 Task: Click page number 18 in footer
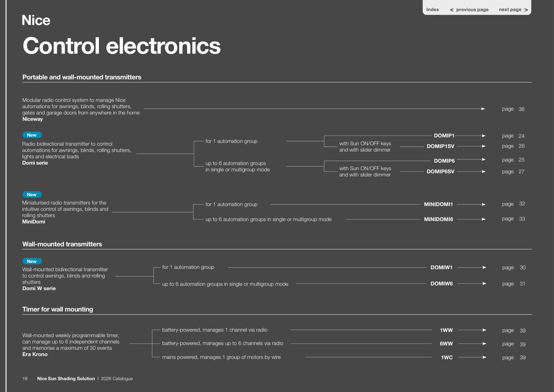click(25, 379)
